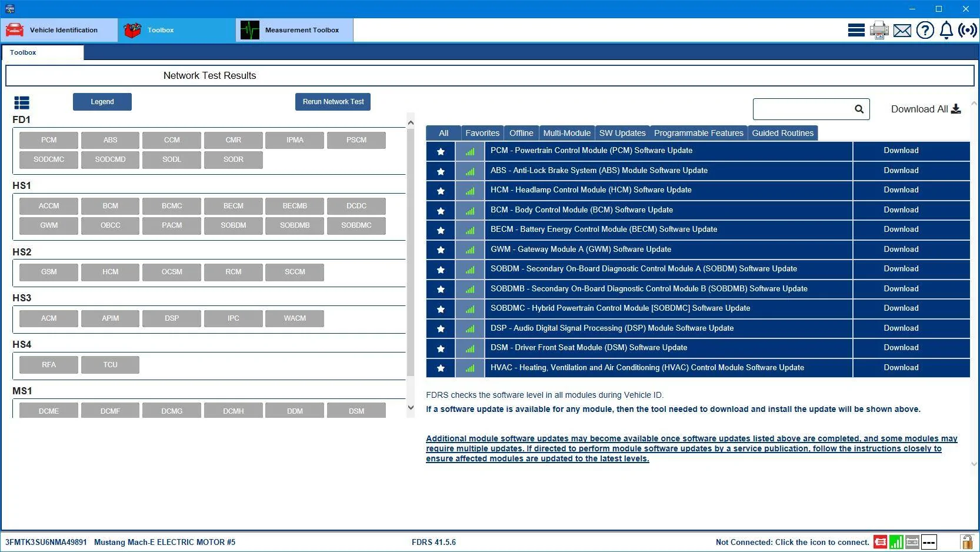The height and width of the screenshot is (552, 980).
Task: Click the Not Connected status text
Action: pyautogui.click(x=792, y=543)
